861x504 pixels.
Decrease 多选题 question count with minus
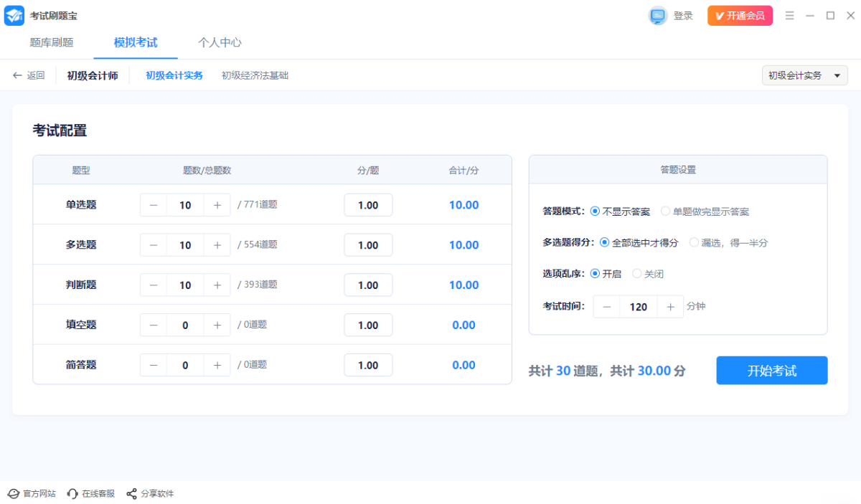coord(154,245)
